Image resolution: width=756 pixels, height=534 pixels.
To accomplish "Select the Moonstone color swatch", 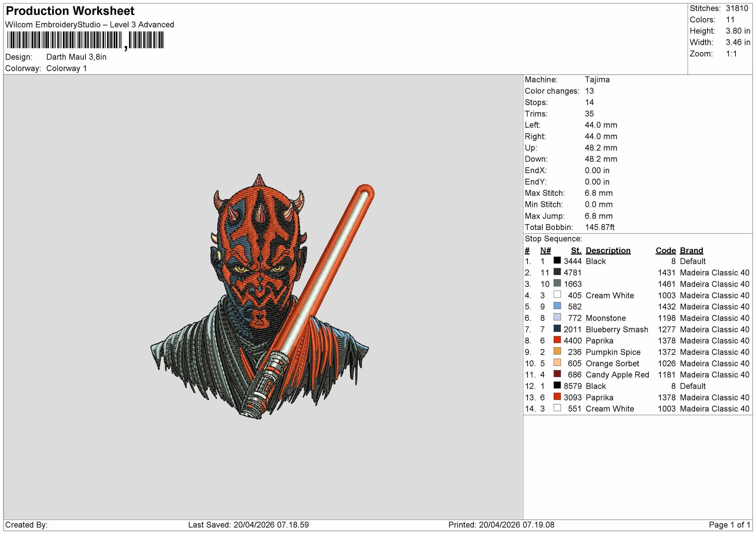I will point(557,317).
